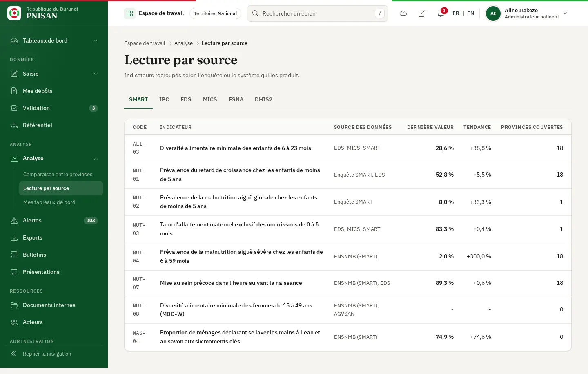The height and width of the screenshot is (374, 588).
Task: Open Diversité alimentaire minimale des enfants indicator
Action: pyautogui.click(x=236, y=148)
